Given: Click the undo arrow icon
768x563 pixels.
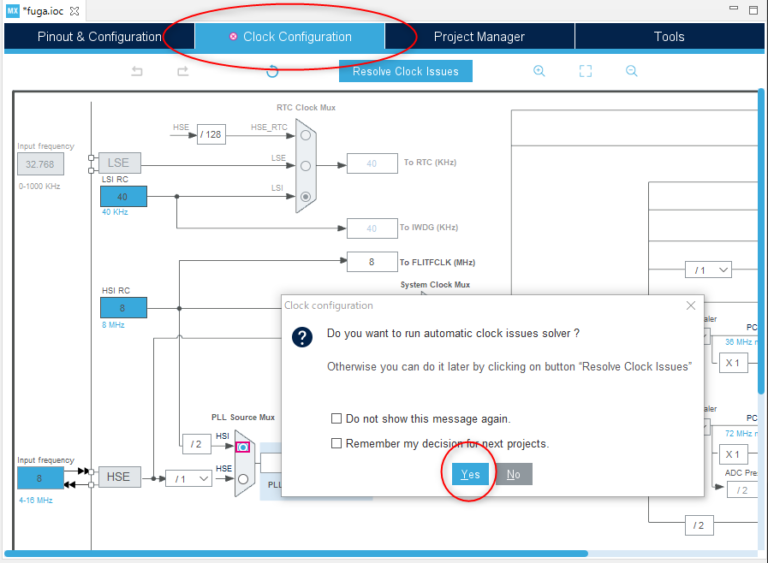Looking at the screenshot, I should point(138,71).
